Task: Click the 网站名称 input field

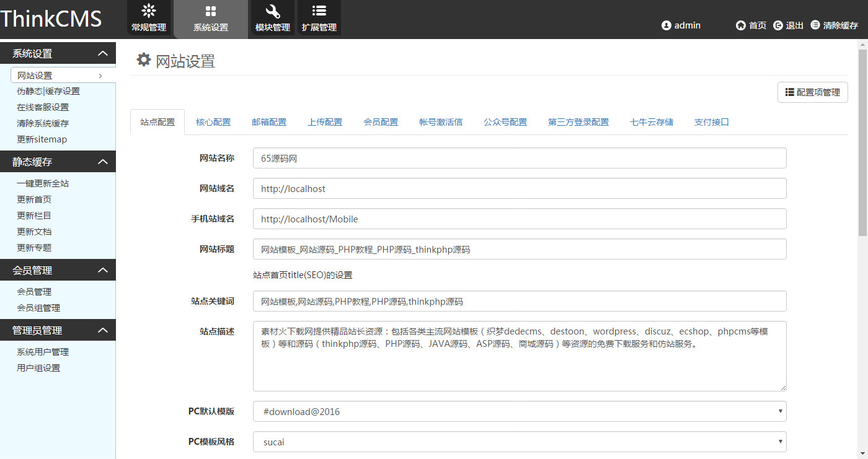Action: coord(520,158)
